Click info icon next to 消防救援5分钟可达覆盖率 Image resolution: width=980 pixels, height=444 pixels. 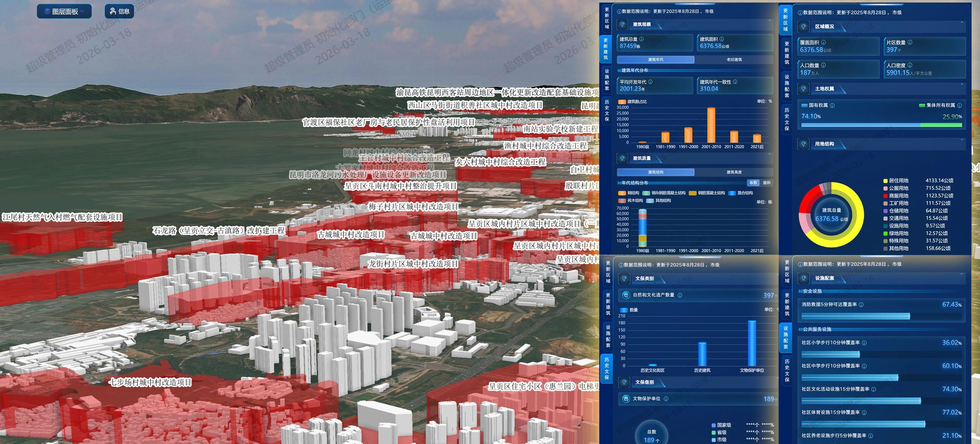click(x=861, y=304)
